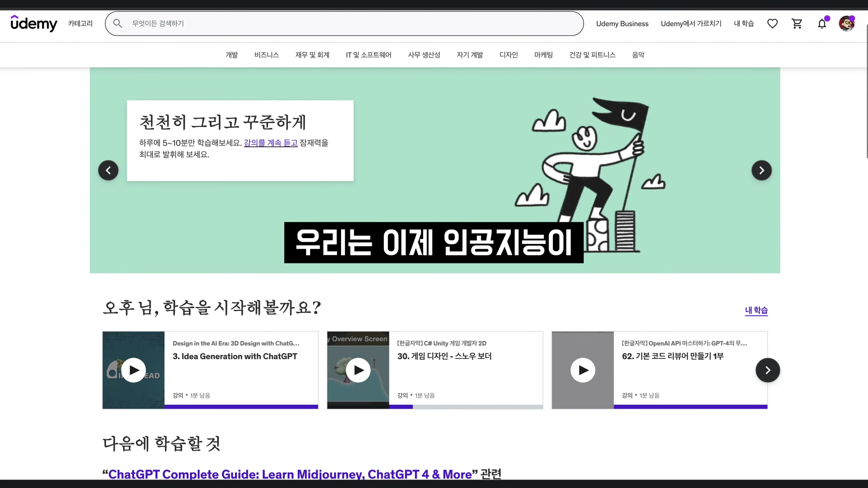Click progress bar of 기본 코드 리뷰어 card
Screen dimensions: 868x488
pos(691,407)
